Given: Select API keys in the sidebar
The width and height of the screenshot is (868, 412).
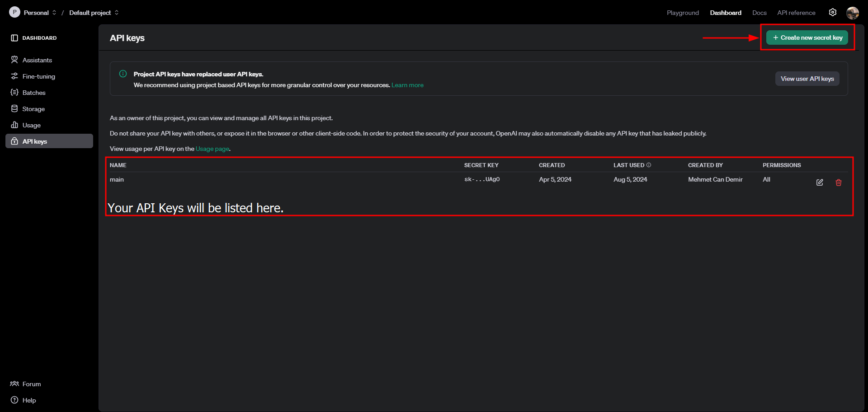Looking at the screenshot, I should 49,141.
